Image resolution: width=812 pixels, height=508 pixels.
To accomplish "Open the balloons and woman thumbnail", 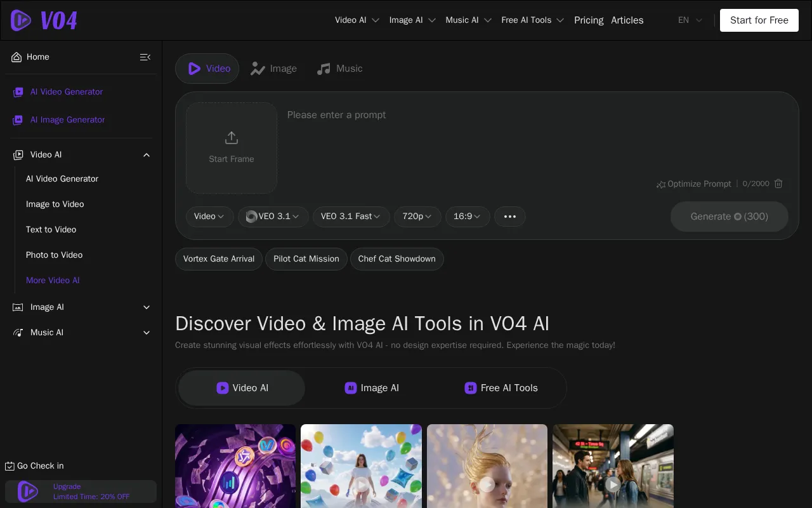I will tap(361, 466).
